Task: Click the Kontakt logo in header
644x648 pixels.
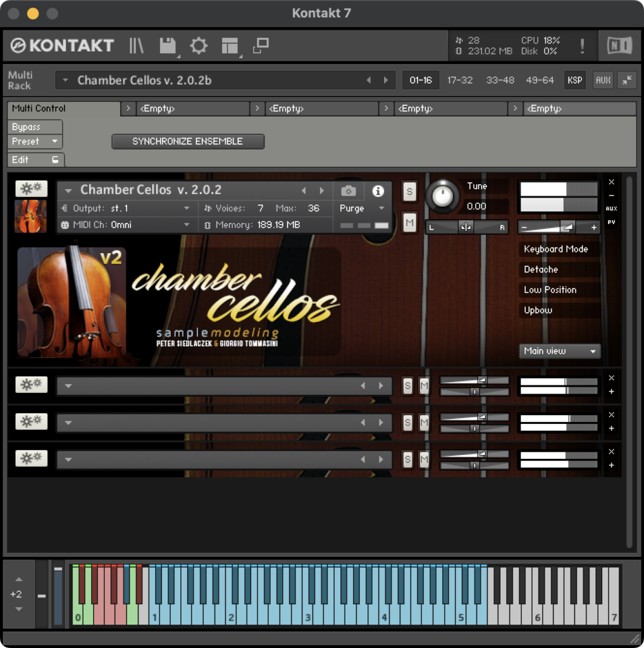Action: [62, 46]
